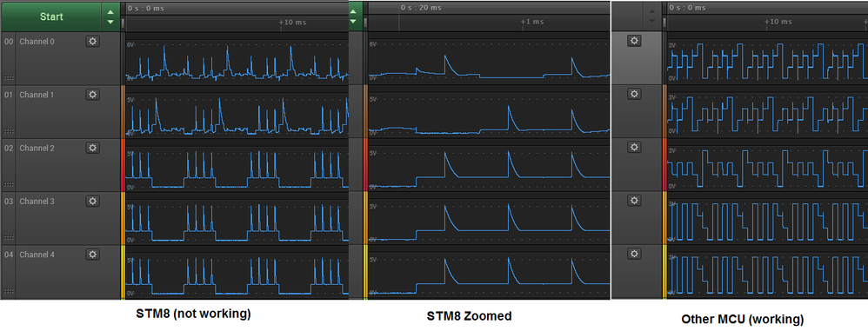The width and height of the screenshot is (868, 331).
Task: Grab the Channel 2 drag handle dots
Action: tap(9, 184)
